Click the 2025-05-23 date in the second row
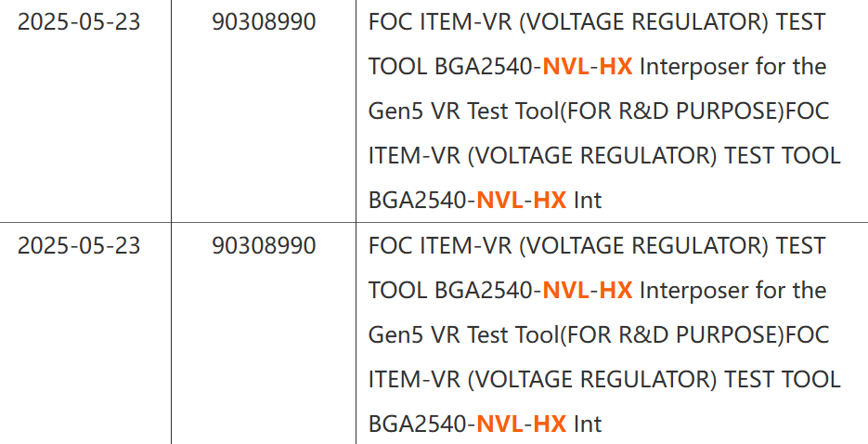Viewport: 868px width, 444px height. coord(79,246)
